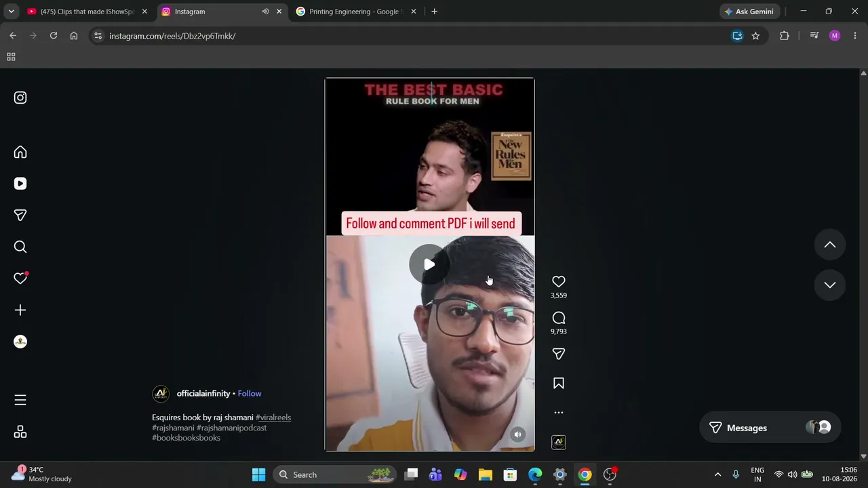This screenshot has height=488, width=868.
Task: Open the #rajshamani hashtag
Action: tap(173, 428)
